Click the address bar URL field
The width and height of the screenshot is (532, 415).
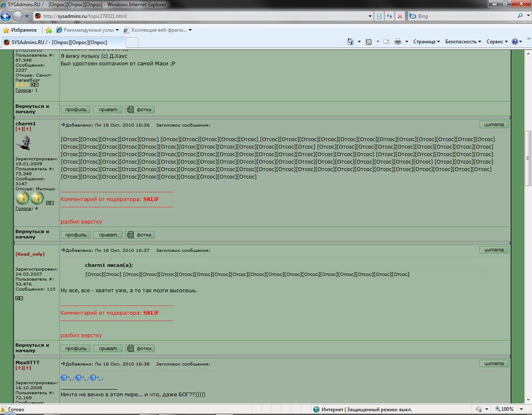[200, 16]
